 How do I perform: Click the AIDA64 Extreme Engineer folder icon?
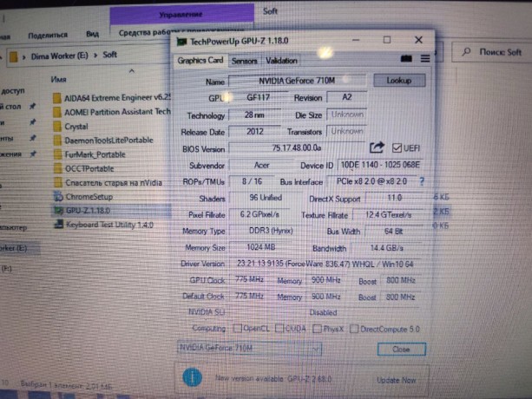pyautogui.click(x=57, y=98)
